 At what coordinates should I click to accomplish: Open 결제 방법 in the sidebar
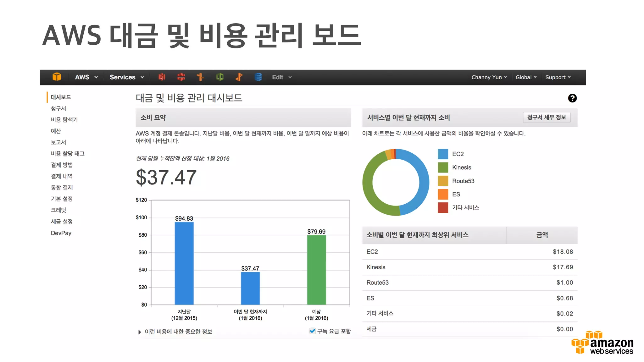pos(62,165)
